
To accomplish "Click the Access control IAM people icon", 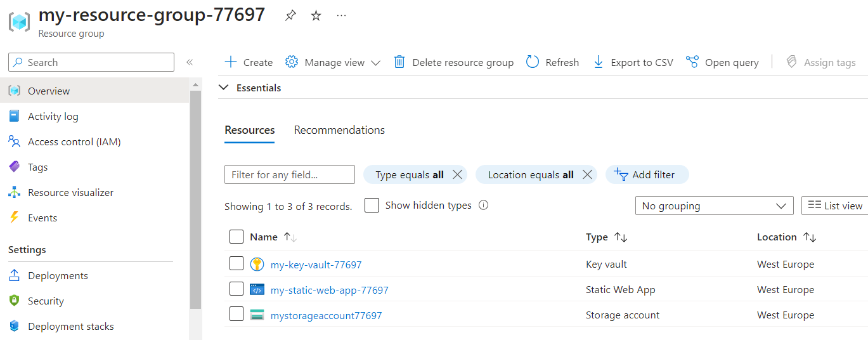I will click(x=15, y=141).
